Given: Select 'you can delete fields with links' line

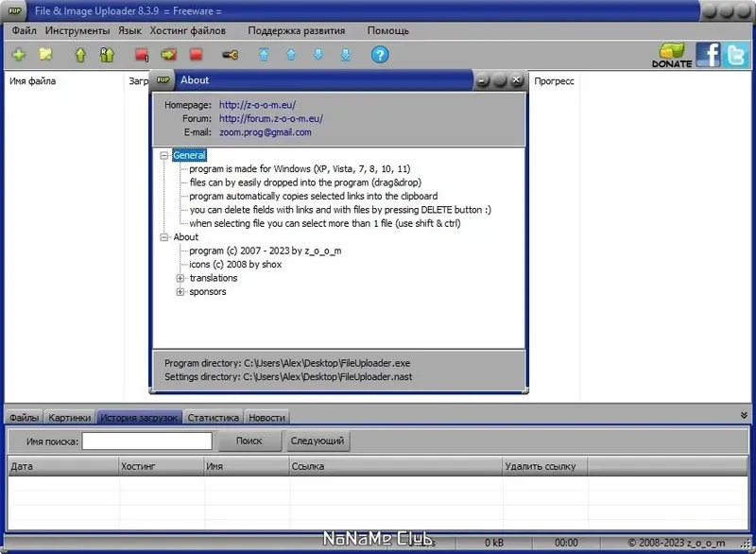Looking at the screenshot, I should (x=340, y=210).
